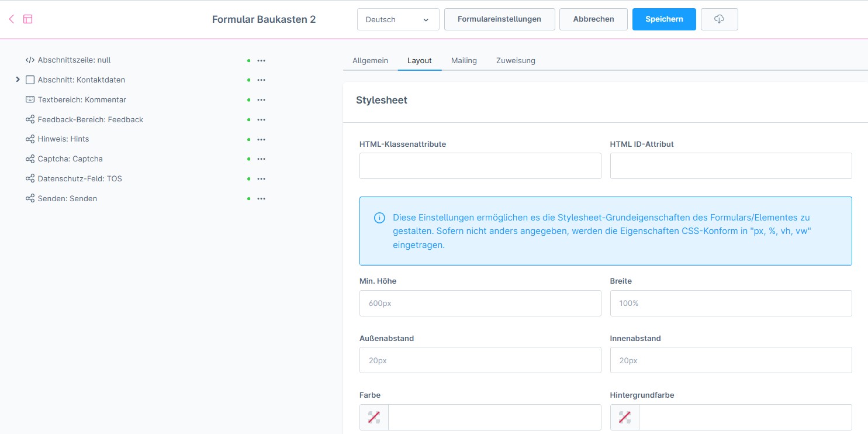Image resolution: width=868 pixels, height=434 pixels.
Task: Switch to the Allgemein tab
Action: [370, 61]
